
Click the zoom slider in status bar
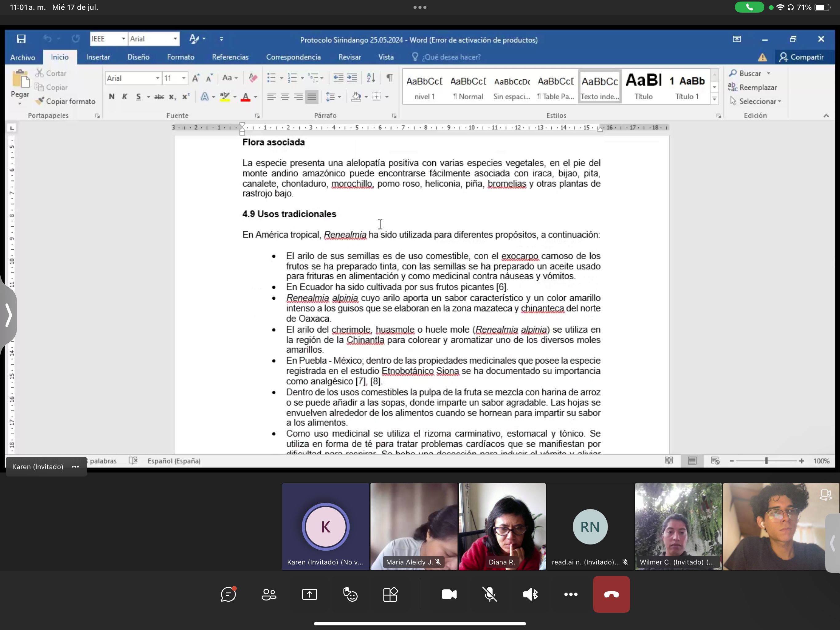(x=766, y=461)
